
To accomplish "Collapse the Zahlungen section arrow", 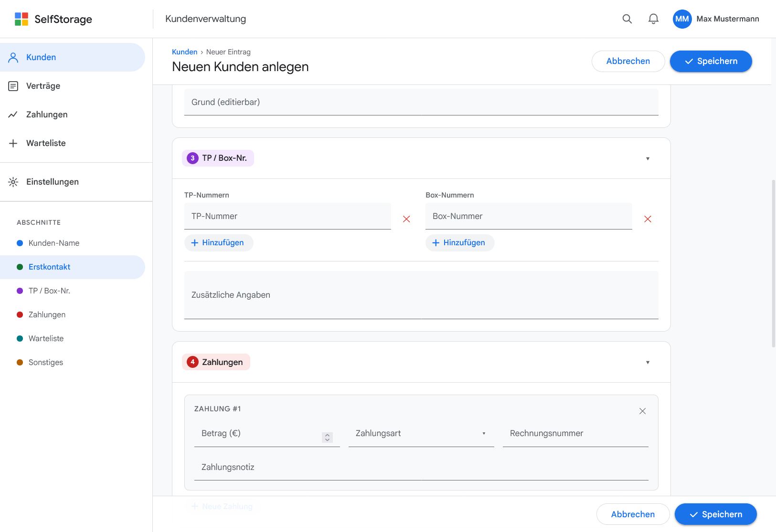I will click(648, 363).
